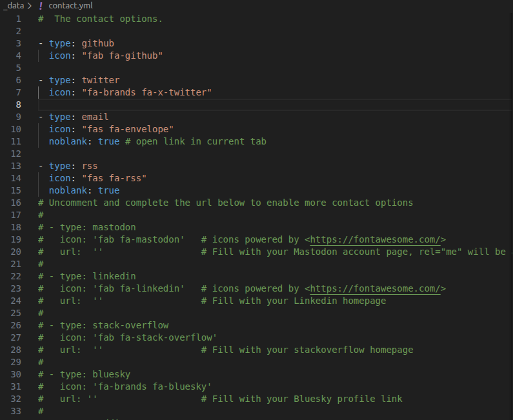Open the contact.yml breadcrumb item
The width and height of the screenshot is (513, 420).
pos(70,6)
